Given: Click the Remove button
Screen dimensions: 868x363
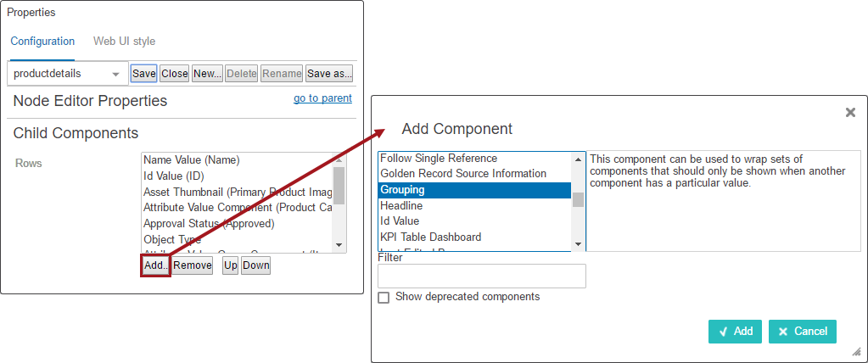Looking at the screenshot, I should [x=193, y=265].
